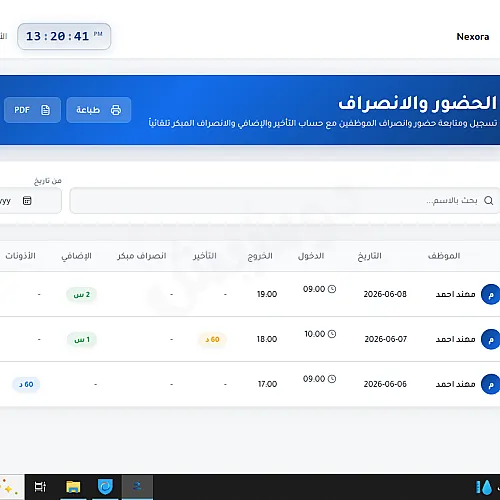
Task: Click employee name in 2026-06-07 row
Action: [455, 339]
